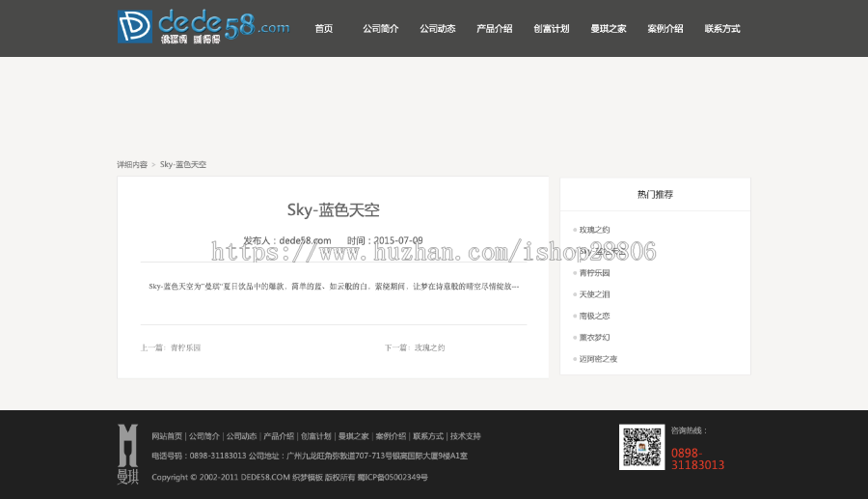This screenshot has width=868, height=499.
Task: Open 创富计划 in the top navigation
Action: pyautogui.click(x=552, y=28)
